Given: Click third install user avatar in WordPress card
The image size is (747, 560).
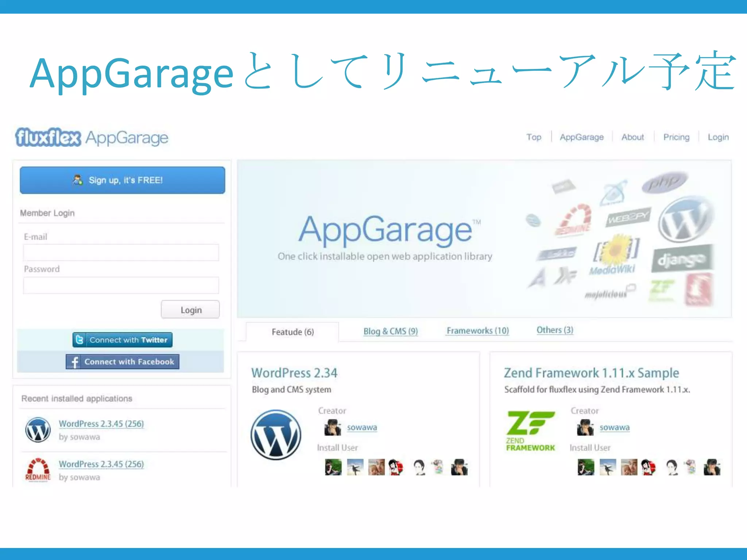Looking at the screenshot, I should [x=376, y=467].
